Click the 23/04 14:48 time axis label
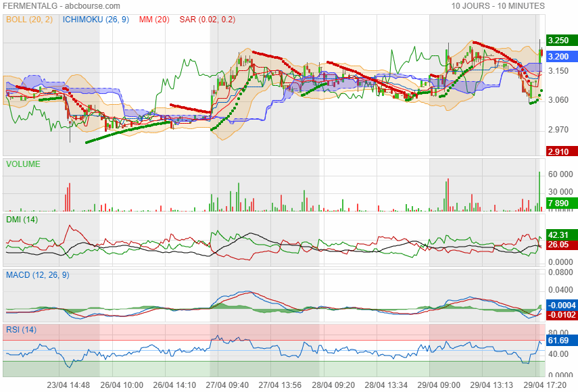The width and height of the screenshot is (578, 392). tap(68, 385)
